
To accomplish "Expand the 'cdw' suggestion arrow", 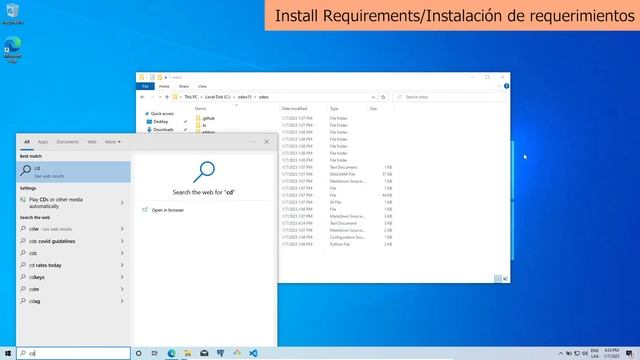I will [122, 229].
